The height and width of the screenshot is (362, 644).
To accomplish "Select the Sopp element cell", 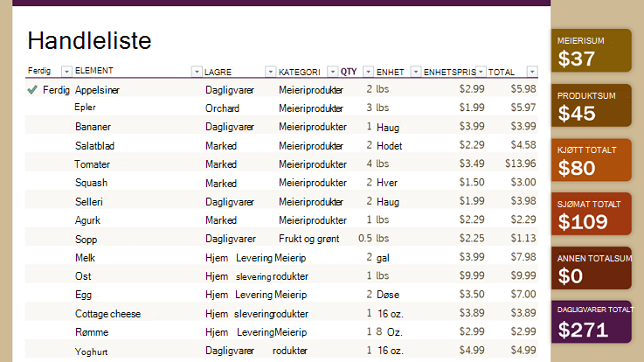I will 86,240.
